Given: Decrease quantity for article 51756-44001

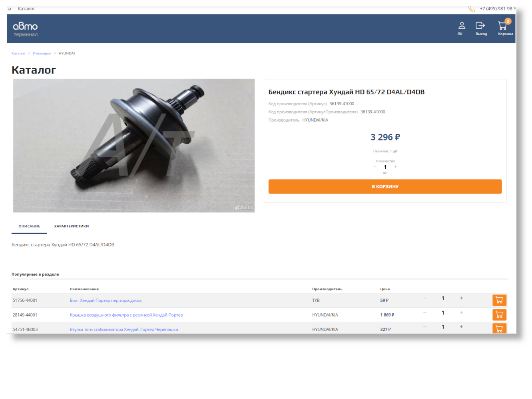Looking at the screenshot, I should pos(425,298).
